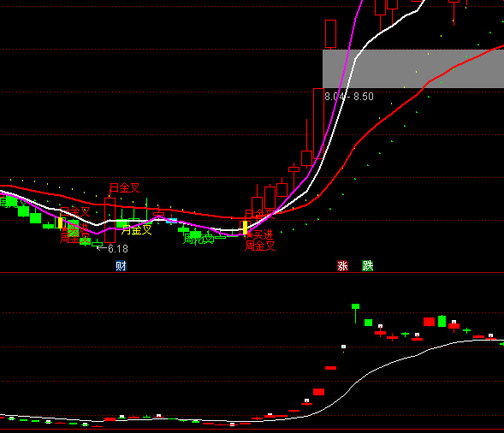Select the red 周金叉 label below ★买进

point(260,246)
